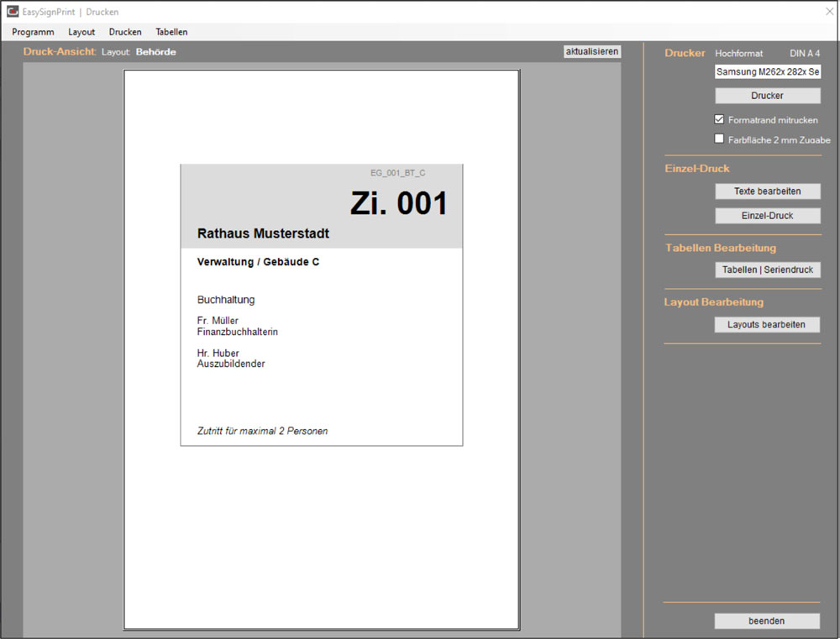This screenshot has width=840, height=639.
Task: Open Texte bearbeiten
Action: (767, 191)
